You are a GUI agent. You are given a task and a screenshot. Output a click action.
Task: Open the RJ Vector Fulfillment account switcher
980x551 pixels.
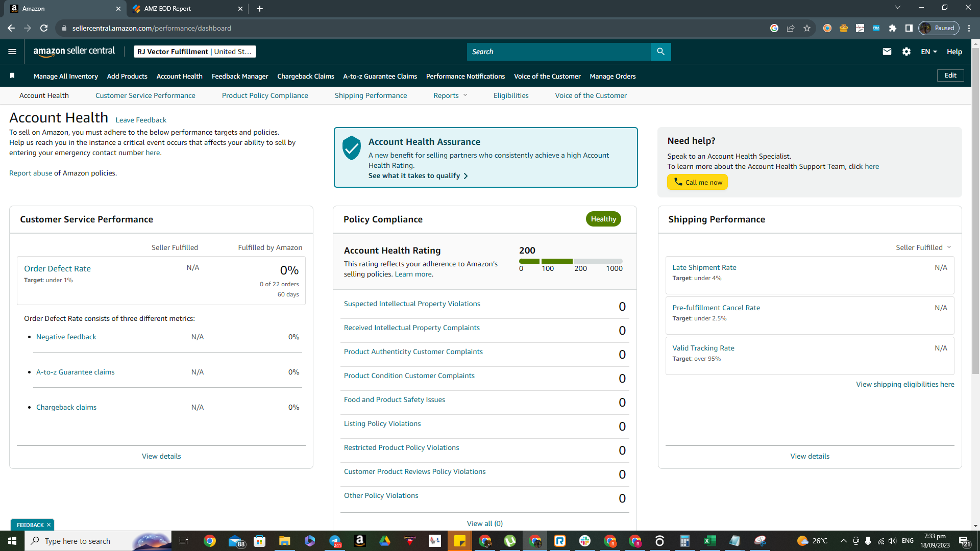[x=194, y=52]
